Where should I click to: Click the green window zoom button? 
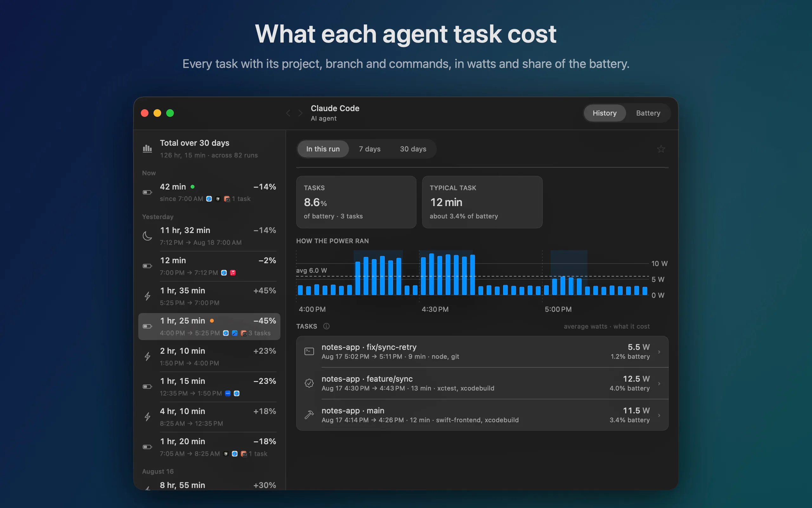point(170,113)
